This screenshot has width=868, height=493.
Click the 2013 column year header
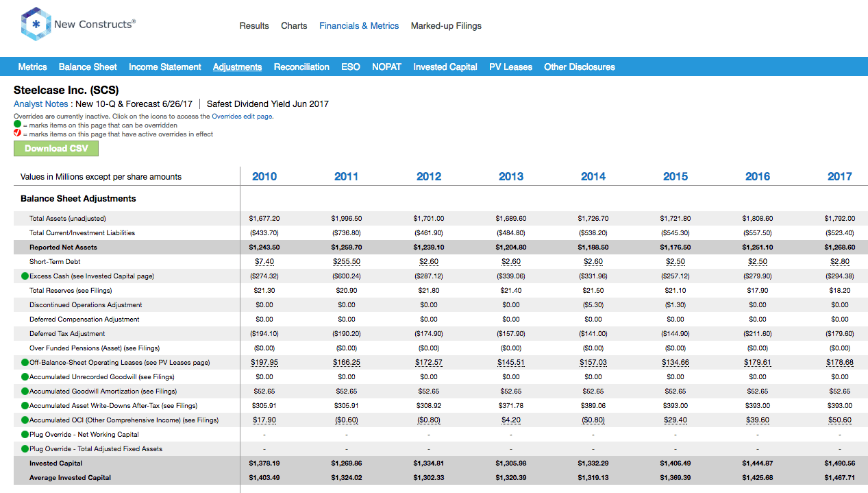click(x=511, y=177)
